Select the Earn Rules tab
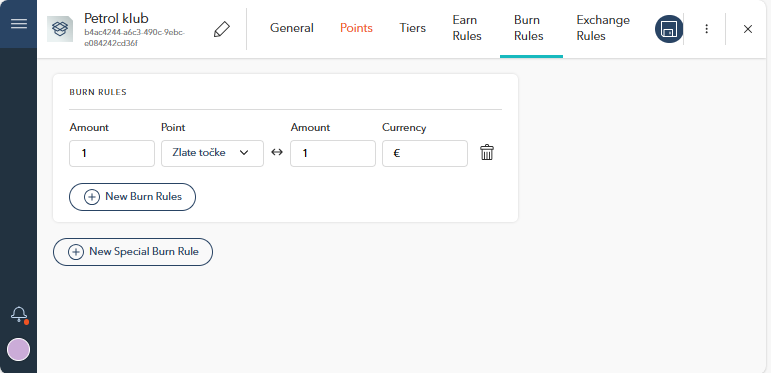The height and width of the screenshot is (373, 771). click(x=467, y=28)
